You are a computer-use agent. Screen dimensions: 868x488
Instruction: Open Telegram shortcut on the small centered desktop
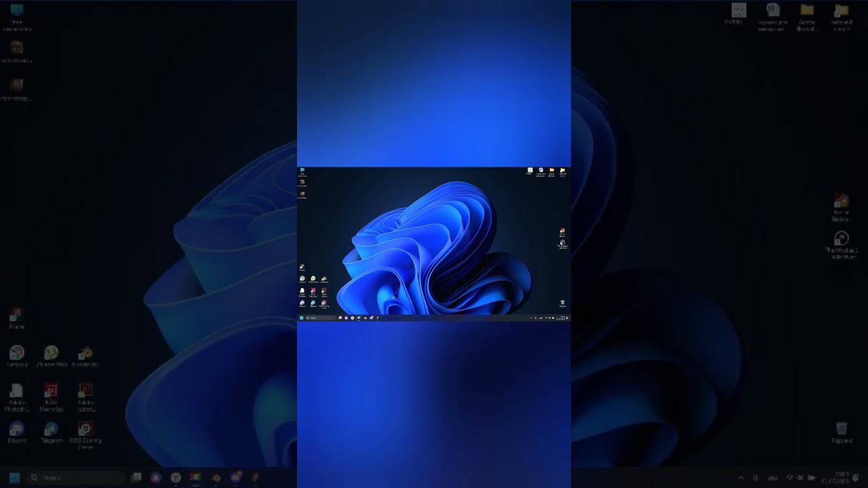pos(313,304)
